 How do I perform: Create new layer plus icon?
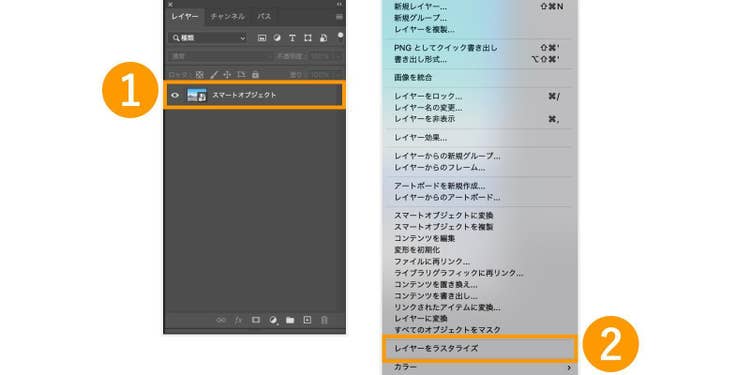click(x=307, y=320)
